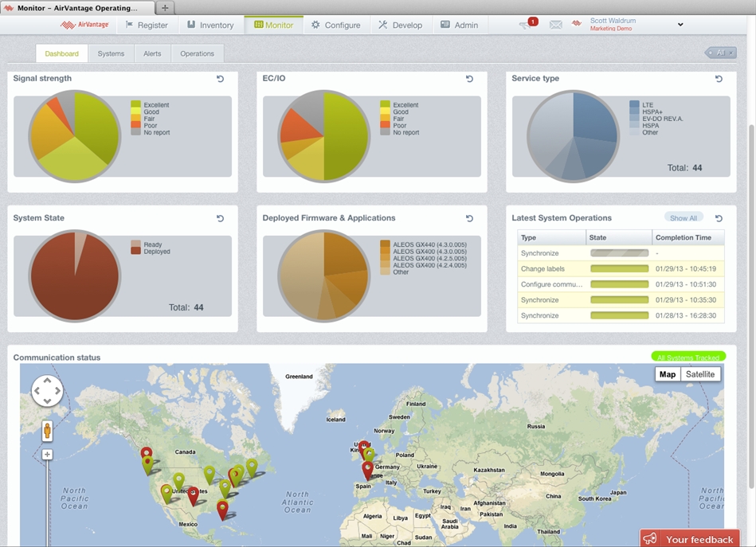
Task: Click the Street View pegman icon
Action: tap(47, 431)
